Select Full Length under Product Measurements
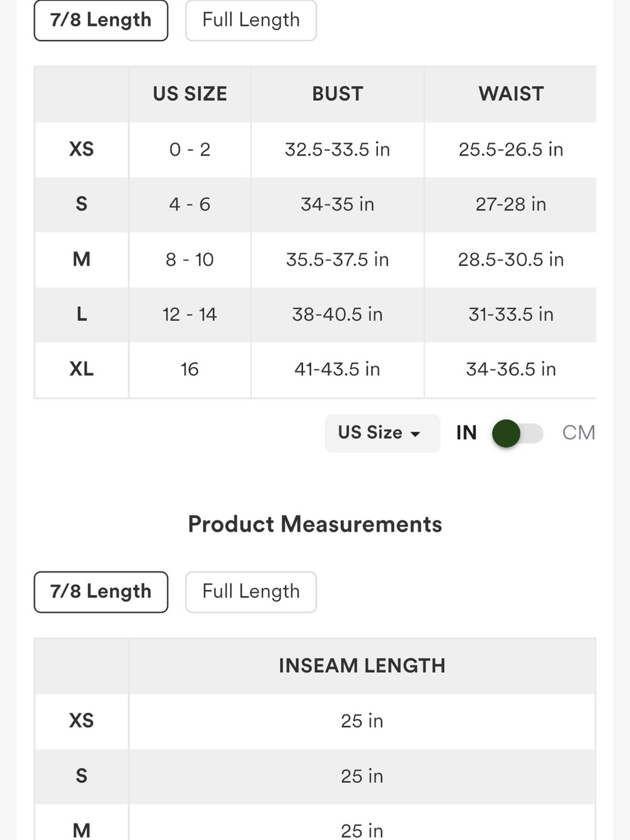The image size is (630, 840). 251,592
